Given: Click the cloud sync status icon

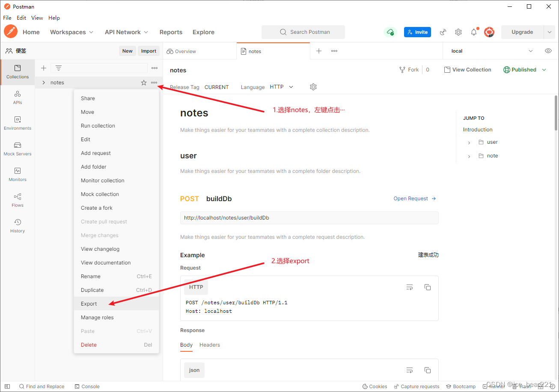Looking at the screenshot, I should coord(390,32).
